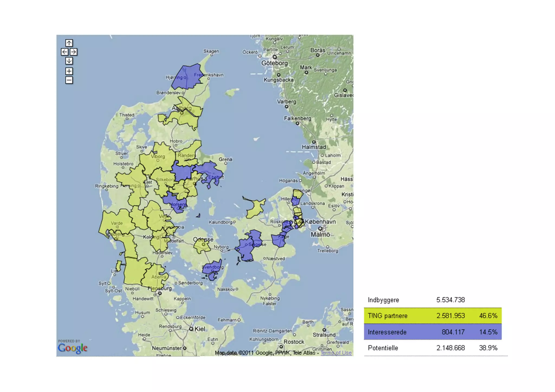The height and width of the screenshot is (392, 555).
Task: Pan the map up with arrow button
Action: point(69,43)
